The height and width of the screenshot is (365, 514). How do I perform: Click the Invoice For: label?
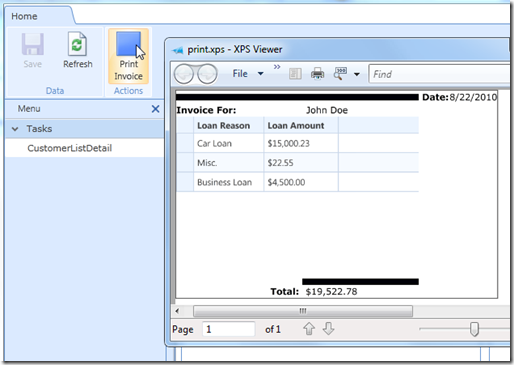coord(206,110)
